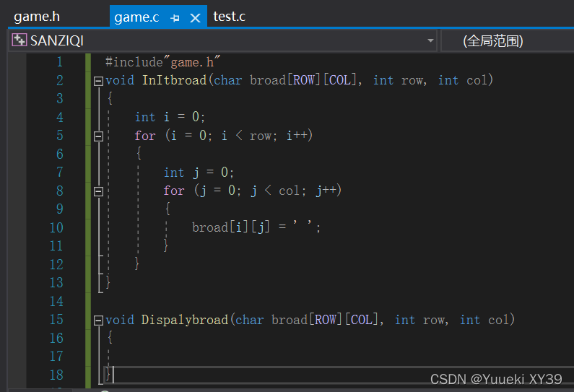The height and width of the screenshot is (392, 574).
Task: Click the ROW macro on line 2
Action: (x=304, y=80)
